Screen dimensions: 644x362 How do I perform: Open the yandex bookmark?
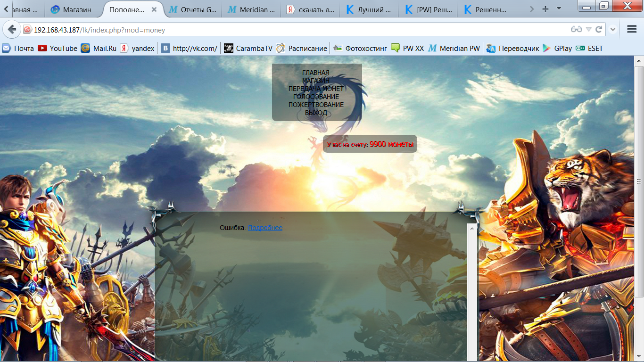coord(137,48)
